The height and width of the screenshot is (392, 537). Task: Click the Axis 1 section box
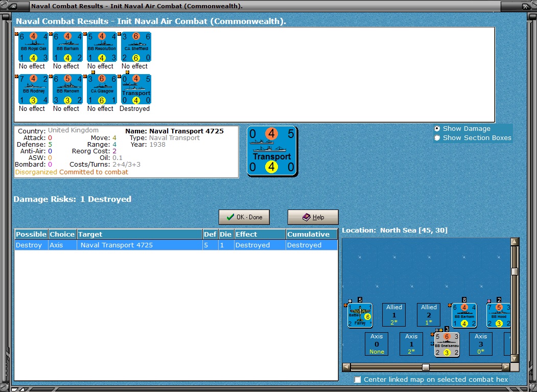pos(411,343)
